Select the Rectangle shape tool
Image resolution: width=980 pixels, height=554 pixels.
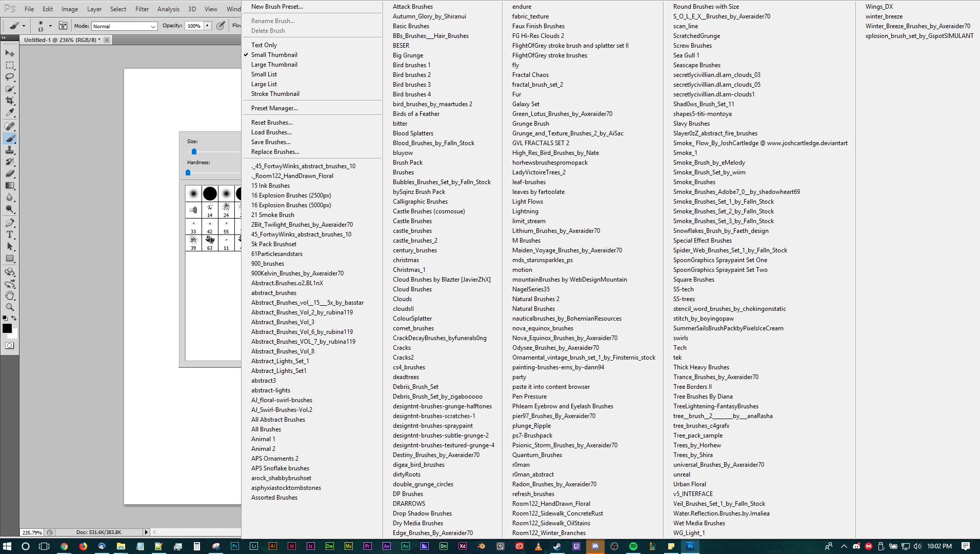point(10,258)
